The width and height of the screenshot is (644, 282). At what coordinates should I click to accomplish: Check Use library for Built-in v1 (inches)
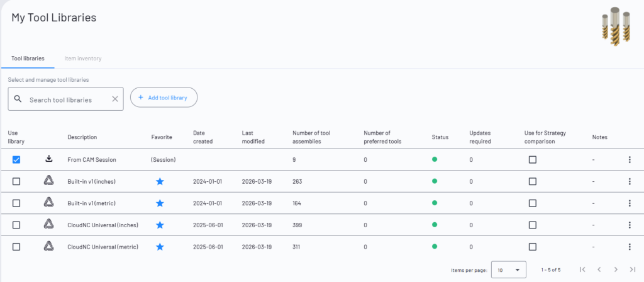[x=16, y=181]
